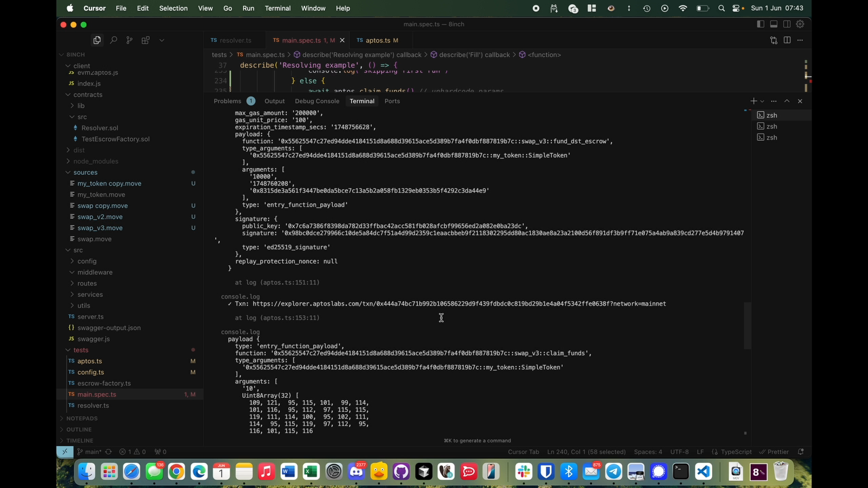Viewport: 868px width, 488px height.
Task: Sync changes icon in status bar
Action: [x=108, y=451]
